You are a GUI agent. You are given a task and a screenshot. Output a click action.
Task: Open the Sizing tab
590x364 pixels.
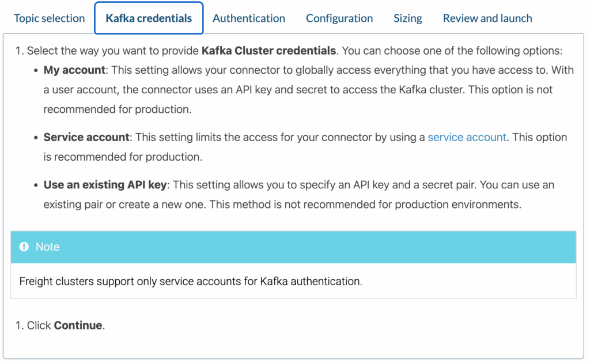[407, 18]
